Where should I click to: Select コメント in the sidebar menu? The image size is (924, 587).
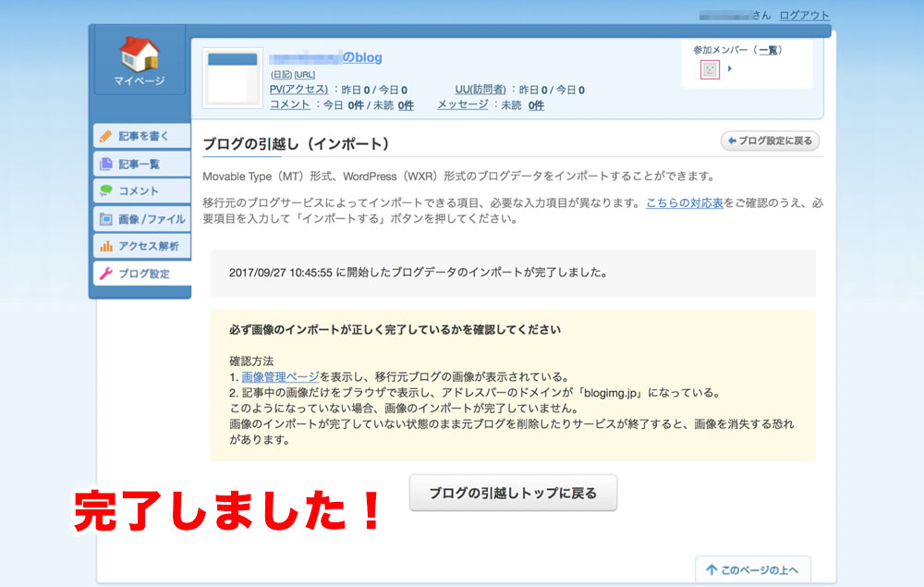[141, 191]
